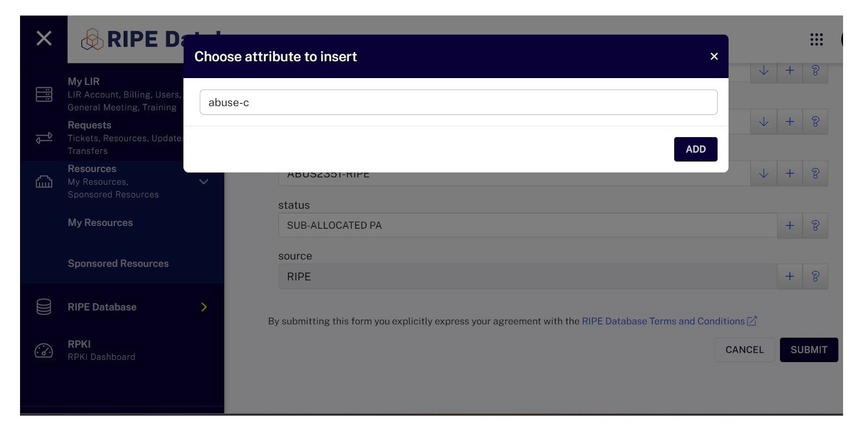This screenshot has height=432, width=868.
Task: Show help for the ABUS2351-RIPE row
Action: click(x=815, y=173)
